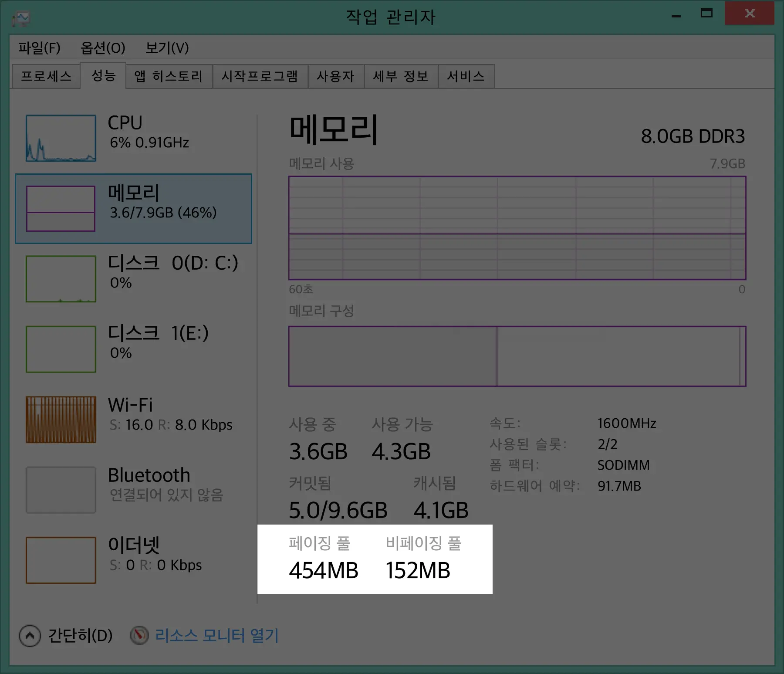Open the 세부 정보 tab
784x674 pixels.
click(401, 76)
